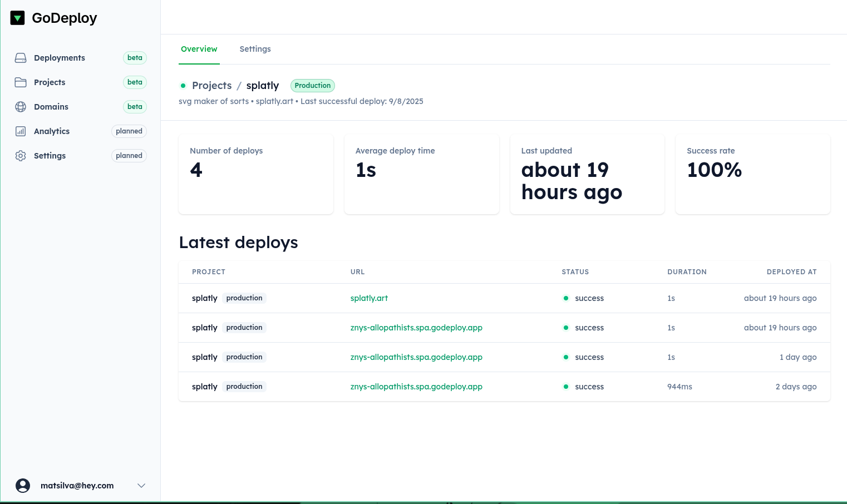Expand the account menu chevron
The image size is (847, 504).
(141, 486)
